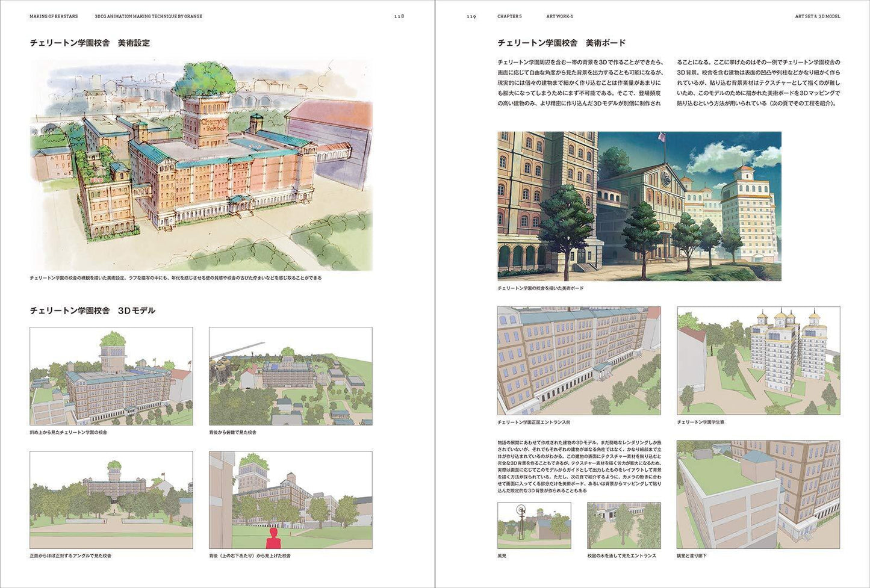Click the small windmill thumbnail

coord(534,525)
